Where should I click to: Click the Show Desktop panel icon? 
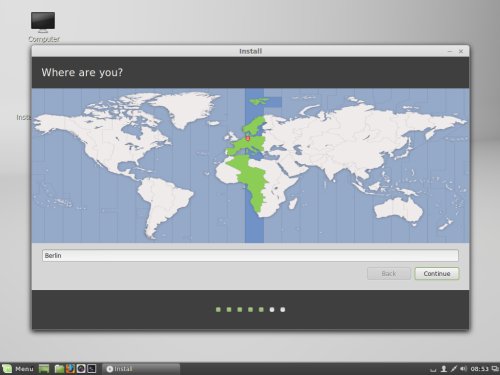(x=44, y=369)
